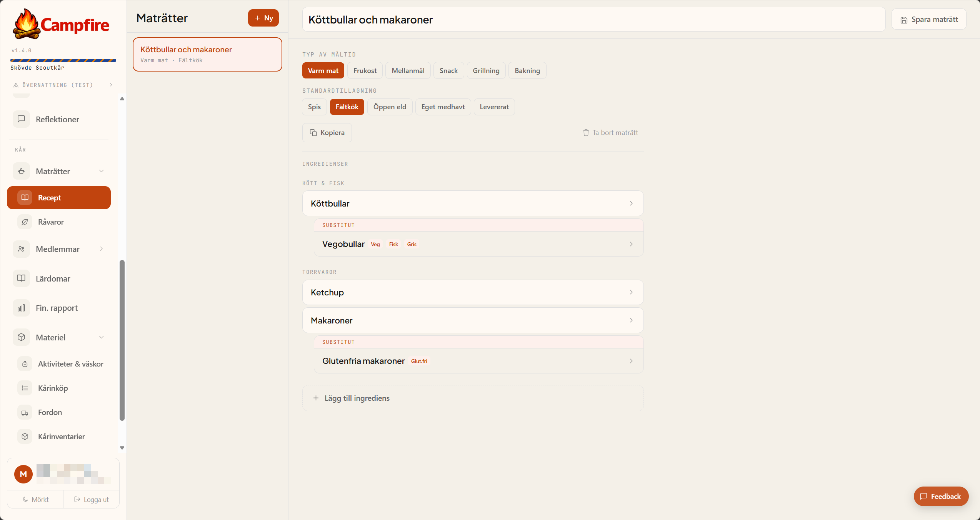The width and height of the screenshot is (980, 520).
Task: Click the Fordon truck icon
Action: click(x=25, y=412)
